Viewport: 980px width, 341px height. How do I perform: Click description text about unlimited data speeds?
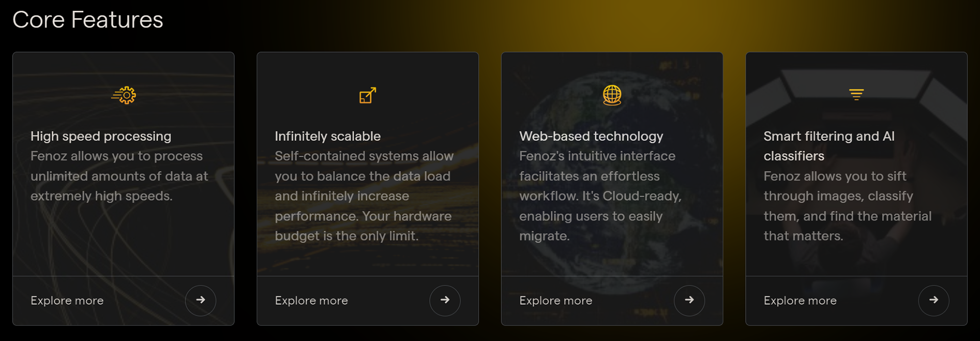pos(119,176)
